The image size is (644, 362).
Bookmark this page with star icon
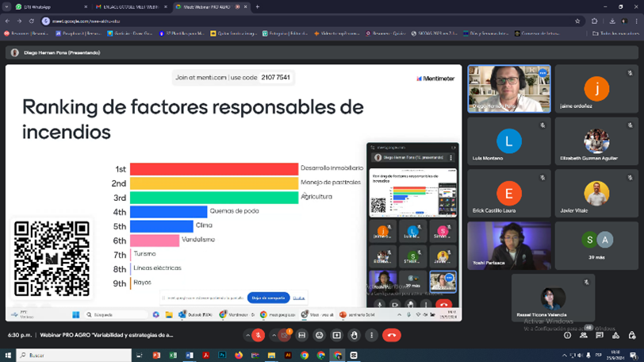click(x=577, y=21)
